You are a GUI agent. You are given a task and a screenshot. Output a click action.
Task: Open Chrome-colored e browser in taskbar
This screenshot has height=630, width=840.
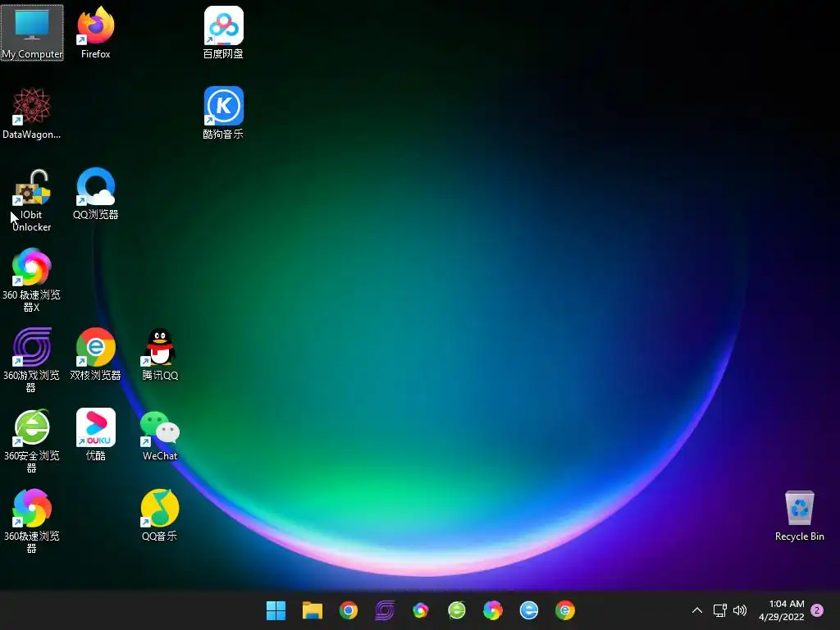coord(565,610)
